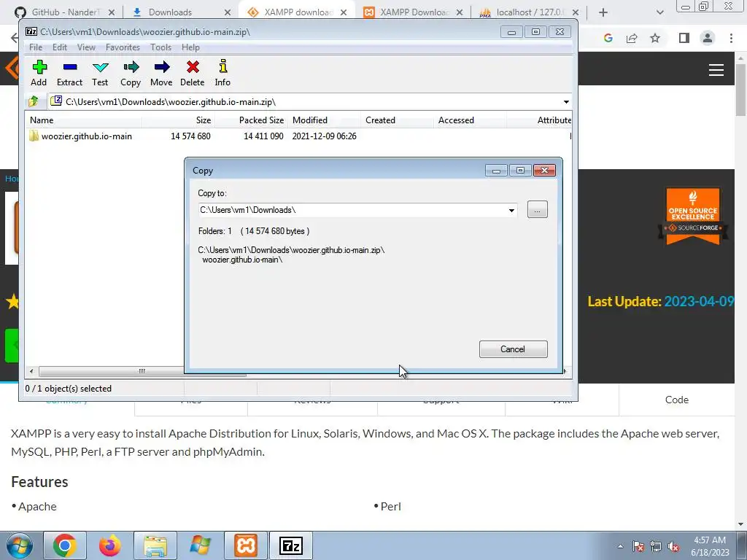Switch to the GitHub browser tab
Viewport: 747px width, 560px height.
(x=65, y=12)
